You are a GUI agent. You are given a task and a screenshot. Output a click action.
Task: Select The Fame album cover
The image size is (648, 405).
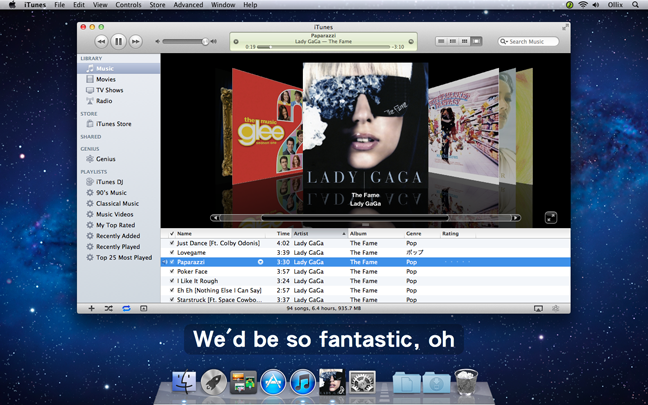365,126
